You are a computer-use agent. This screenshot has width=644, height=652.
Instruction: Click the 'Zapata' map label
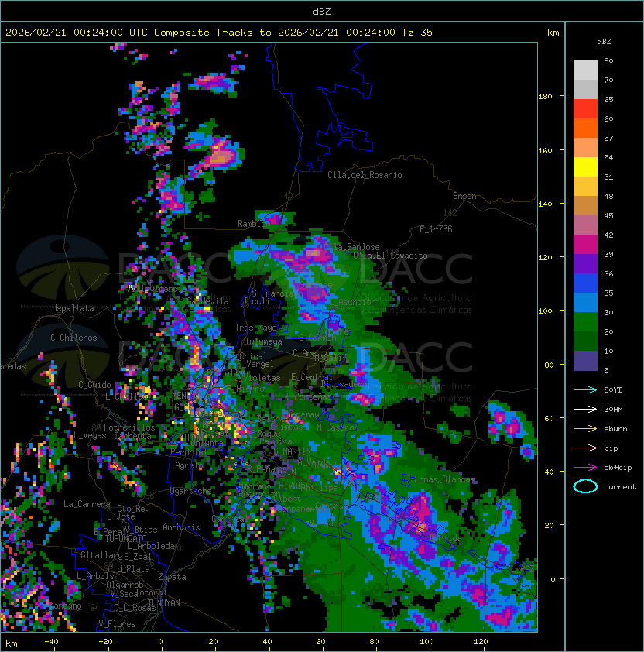click(x=172, y=577)
